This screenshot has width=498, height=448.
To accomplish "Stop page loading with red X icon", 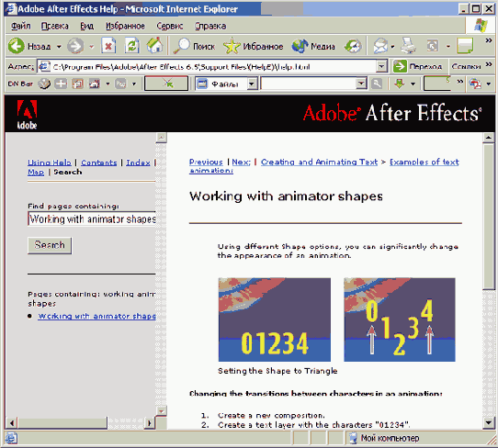I will click(108, 46).
